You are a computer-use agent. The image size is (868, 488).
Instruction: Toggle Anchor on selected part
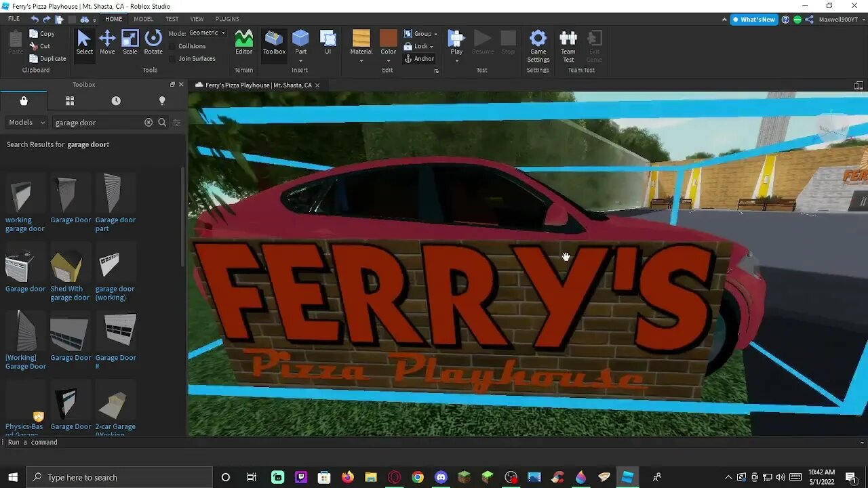pos(419,59)
